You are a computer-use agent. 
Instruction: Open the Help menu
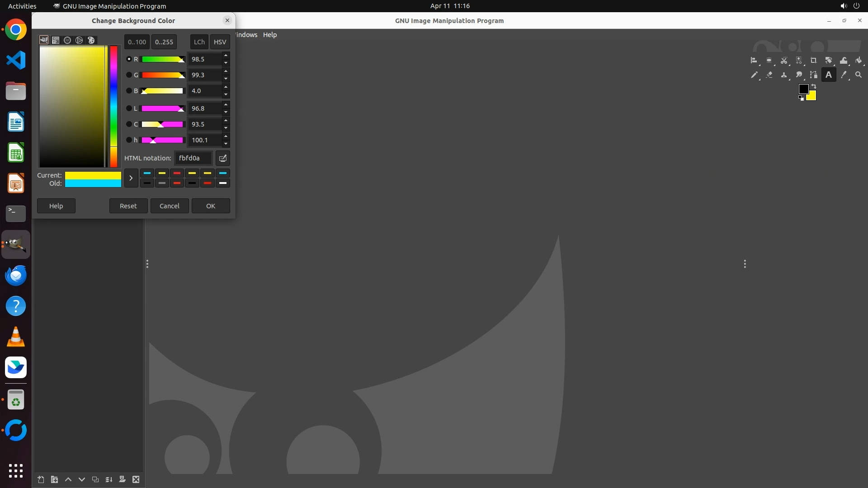(x=270, y=35)
